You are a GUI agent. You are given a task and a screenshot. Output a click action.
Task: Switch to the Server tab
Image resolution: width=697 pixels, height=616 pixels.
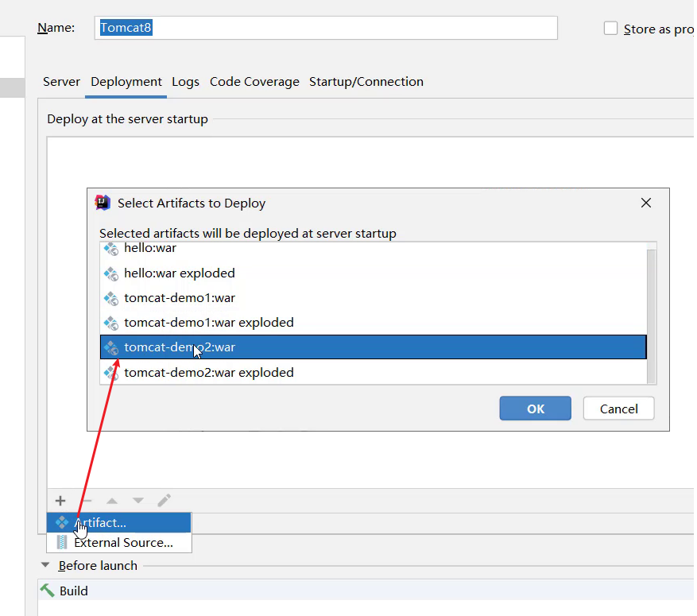[61, 82]
